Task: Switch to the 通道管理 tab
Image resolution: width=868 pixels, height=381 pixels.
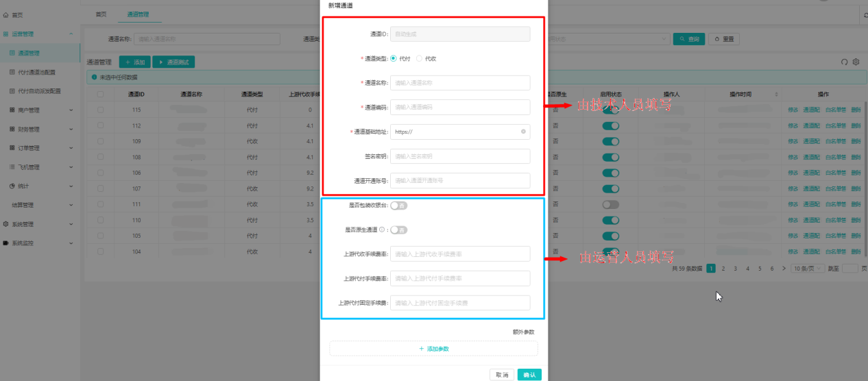Action: click(138, 14)
